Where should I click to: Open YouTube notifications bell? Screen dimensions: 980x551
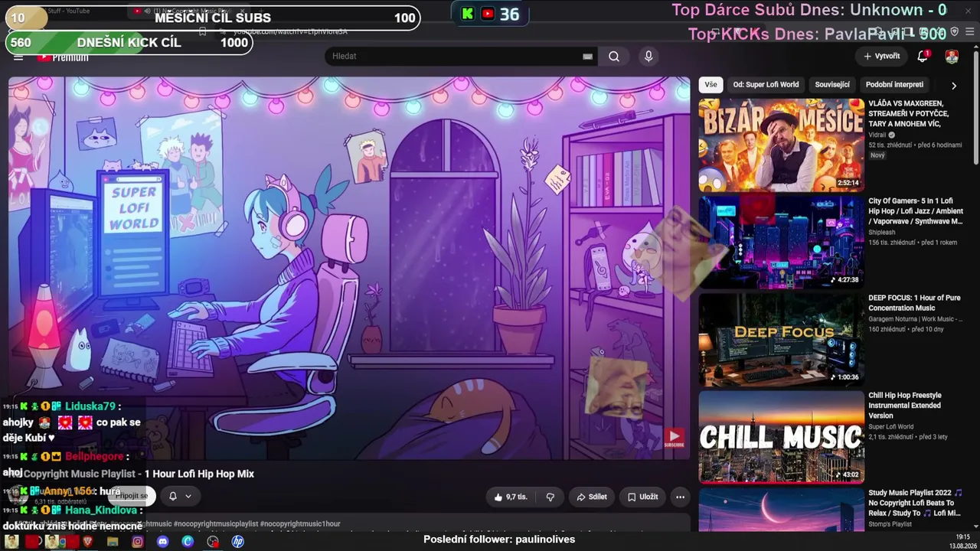point(923,56)
